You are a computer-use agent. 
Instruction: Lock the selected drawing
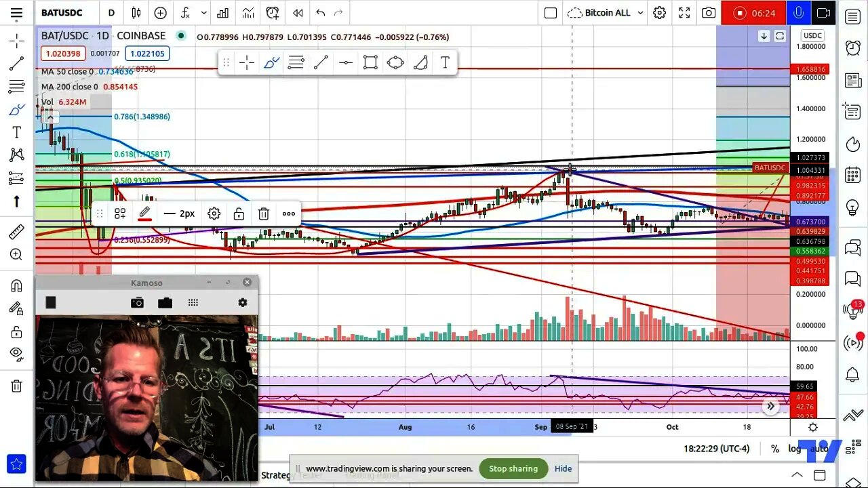[x=239, y=214]
